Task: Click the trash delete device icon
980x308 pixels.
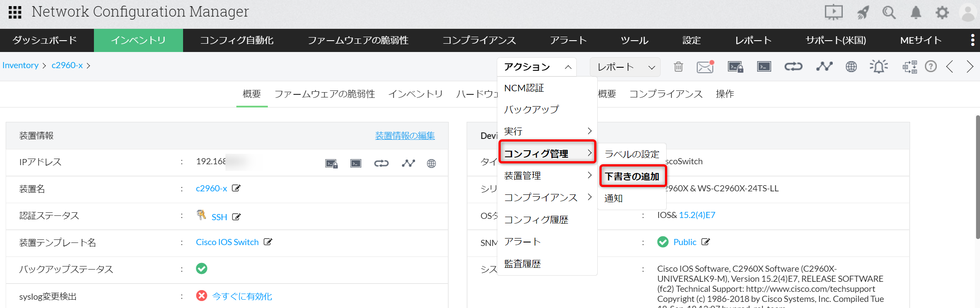Action: [678, 67]
